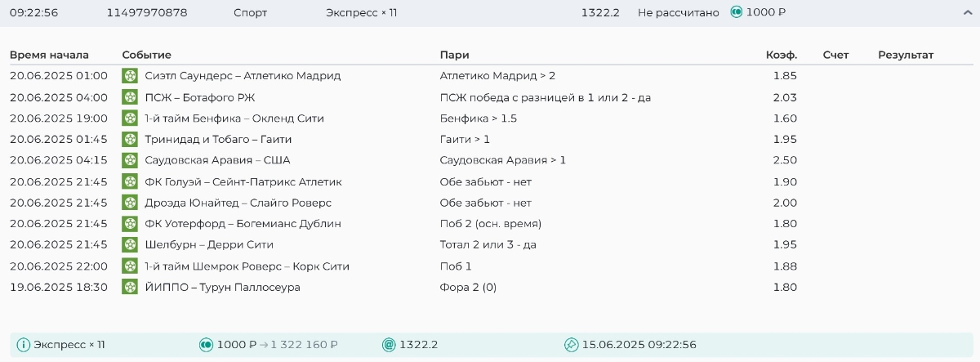Click football icon beside Сиэтл Саундерс match
The height and width of the screenshot is (362, 980).
point(130,76)
